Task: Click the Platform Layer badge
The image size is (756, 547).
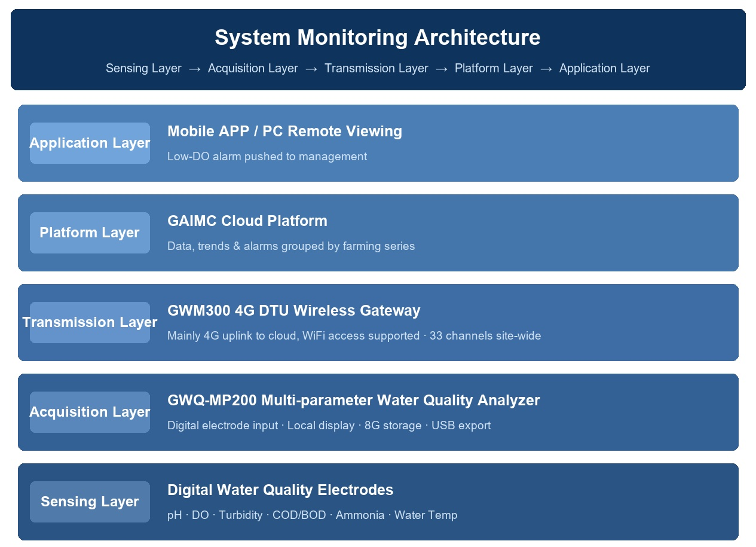Action: coord(90,233)
